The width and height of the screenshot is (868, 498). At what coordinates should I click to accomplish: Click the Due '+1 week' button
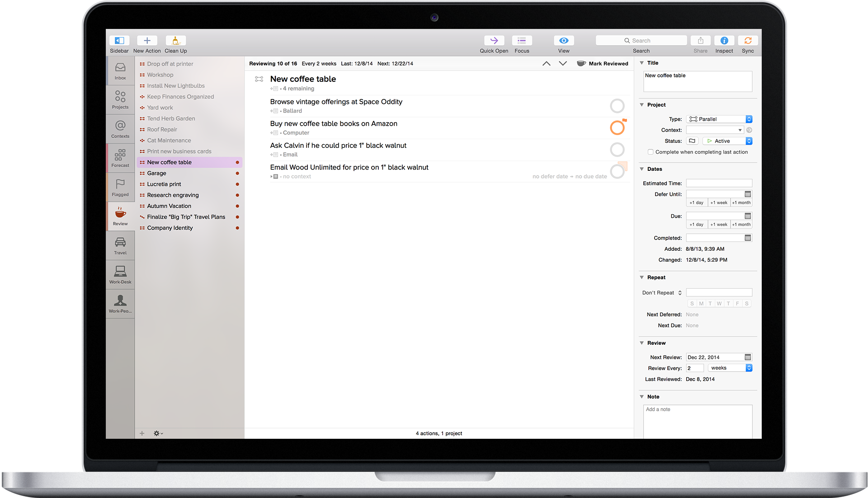coord(718,225)
